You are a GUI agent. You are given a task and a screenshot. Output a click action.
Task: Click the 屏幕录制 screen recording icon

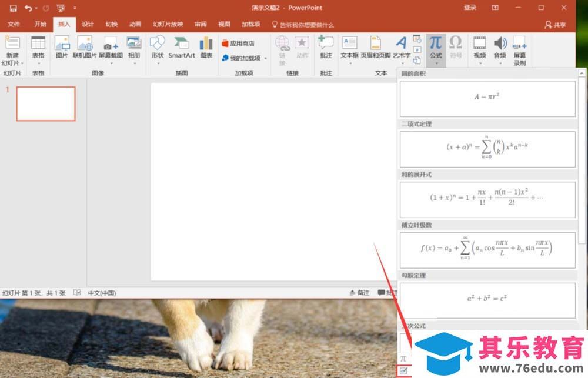click(x=520, y=43)
